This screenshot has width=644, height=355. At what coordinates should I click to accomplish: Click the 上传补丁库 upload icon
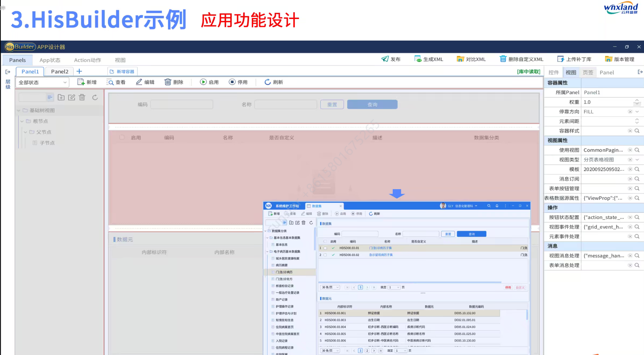(x=561, y=59)
